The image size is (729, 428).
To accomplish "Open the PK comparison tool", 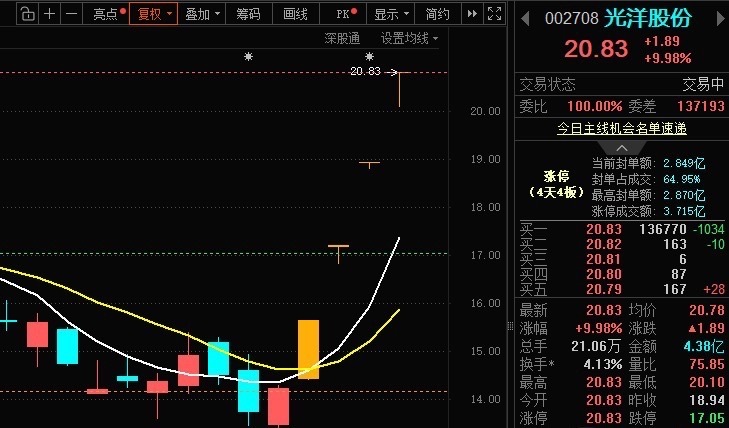I will (345, 14).
